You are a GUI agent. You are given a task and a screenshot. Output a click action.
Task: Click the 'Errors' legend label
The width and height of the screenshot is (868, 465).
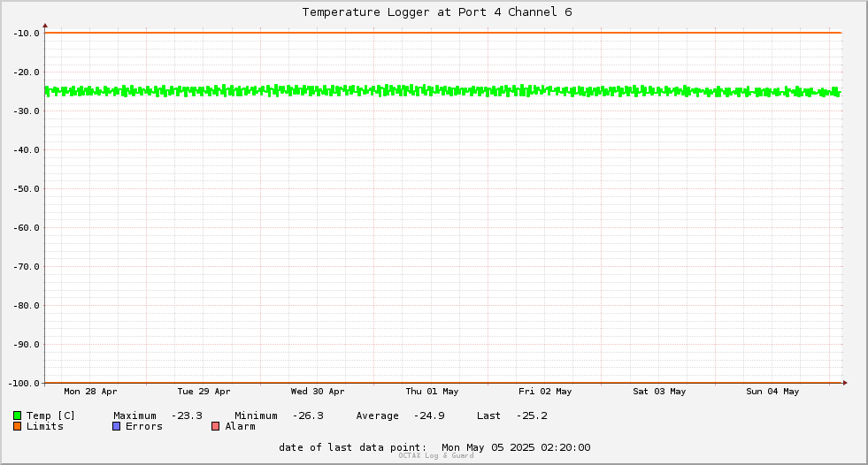(x=144, y=426)
